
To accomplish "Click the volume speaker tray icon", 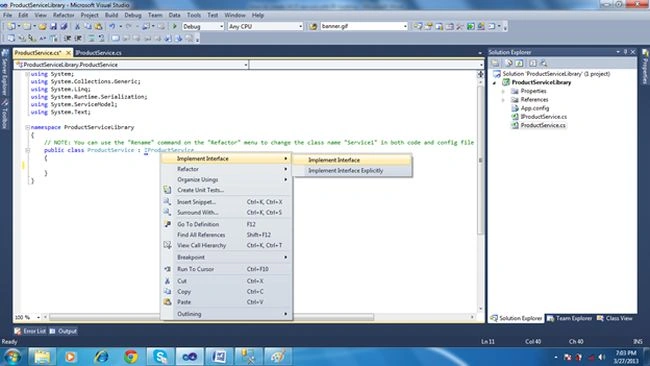I will tap(601, 357).
